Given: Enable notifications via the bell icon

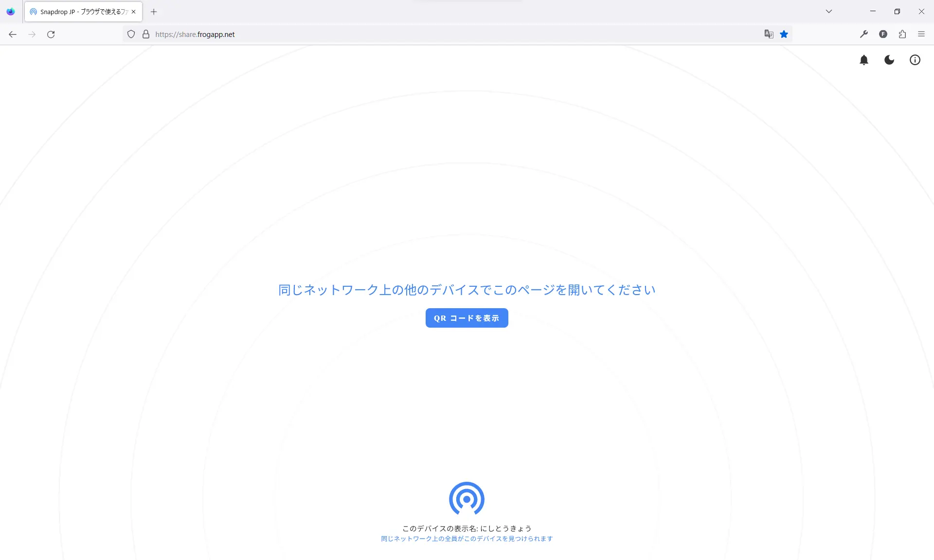Looking at the screenshot, I should 864,60.
